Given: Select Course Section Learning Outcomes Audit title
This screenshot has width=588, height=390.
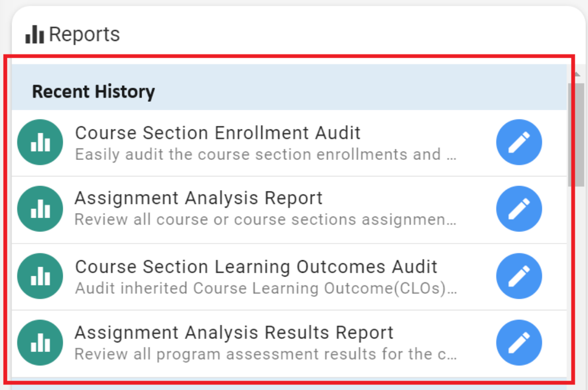Looking at the screenshot, I should point(256,267).
